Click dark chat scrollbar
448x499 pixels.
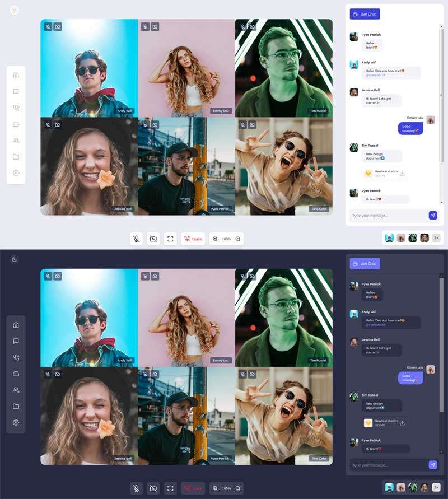(441, 345)
